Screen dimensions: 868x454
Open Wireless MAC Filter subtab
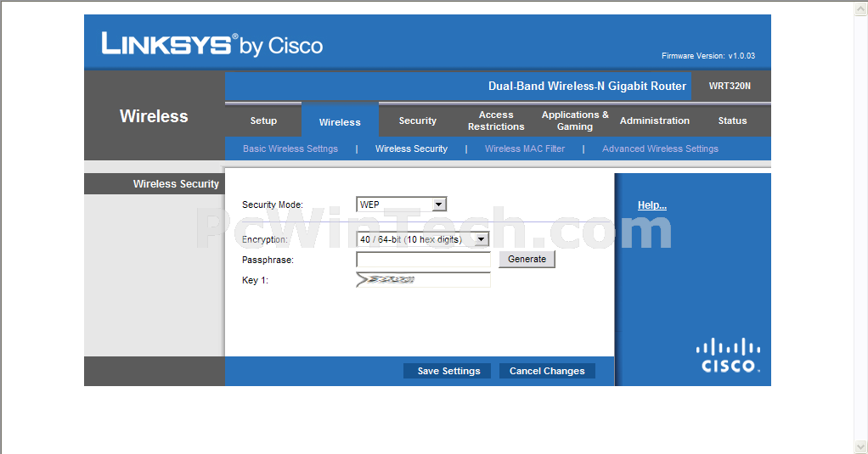(x=525, y=149)
